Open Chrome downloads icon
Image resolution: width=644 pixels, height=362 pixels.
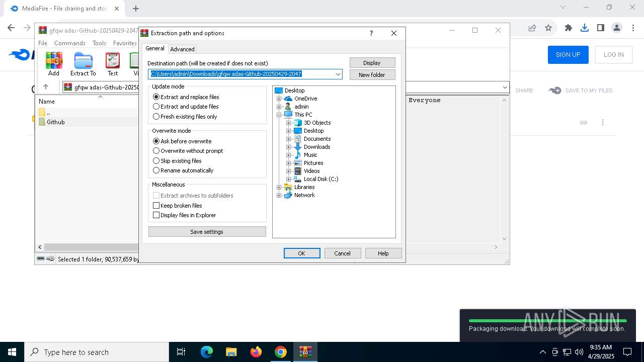click(x=585, y=28)
